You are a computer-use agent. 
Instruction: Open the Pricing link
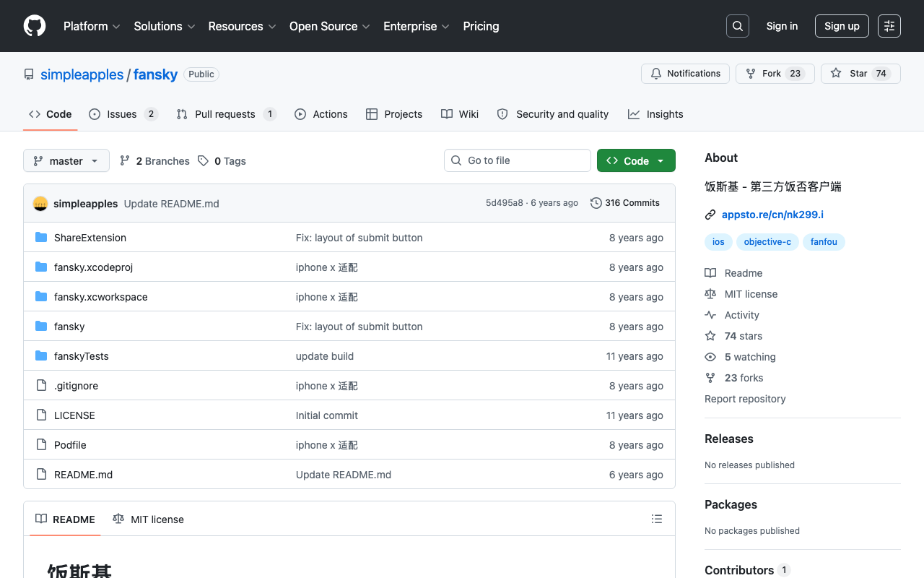[481, 26]
